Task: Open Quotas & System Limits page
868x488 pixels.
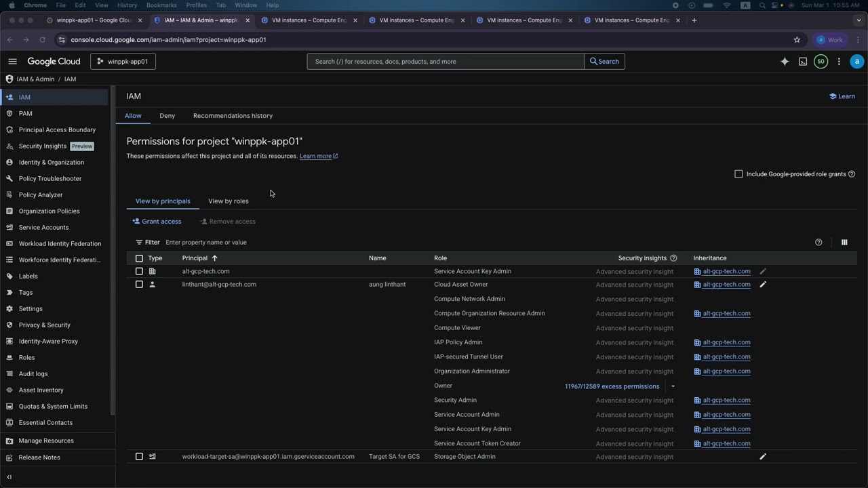Action: [x=54, y=406]
